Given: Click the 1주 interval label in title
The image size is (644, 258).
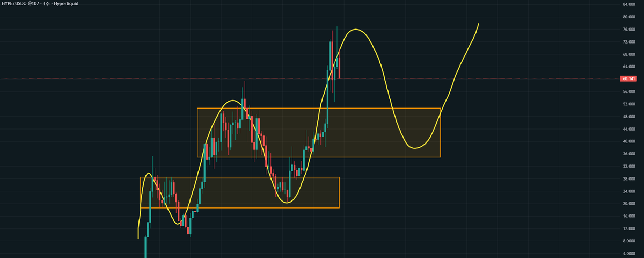Looking at the screenshot, I should [47, 3].
